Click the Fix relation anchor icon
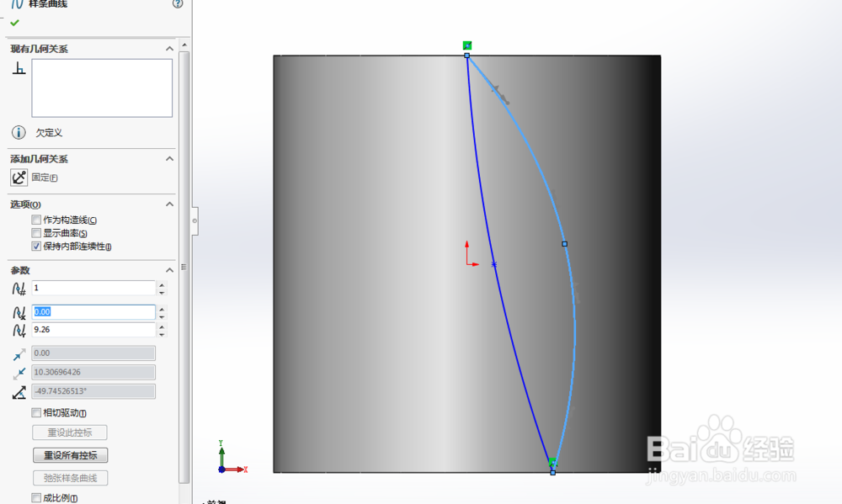Screen dimensions: 842x504 19,178
